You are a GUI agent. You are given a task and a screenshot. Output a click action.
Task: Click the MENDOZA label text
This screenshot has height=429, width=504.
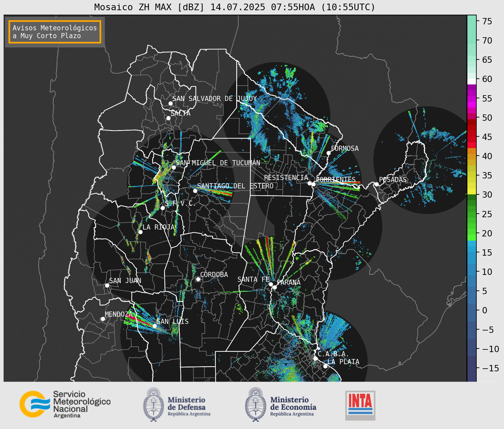tap(119, 314)
